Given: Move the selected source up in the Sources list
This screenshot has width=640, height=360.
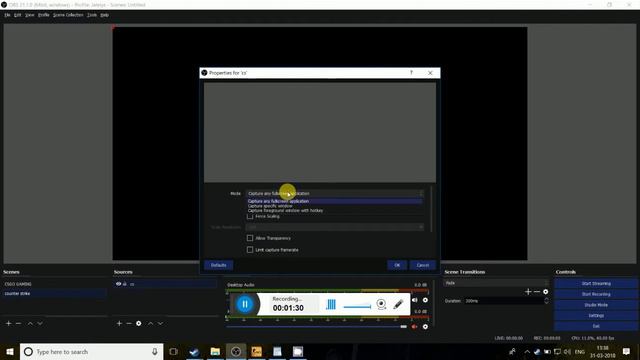Looking at the screenshot, I should (x=151, y=323).
